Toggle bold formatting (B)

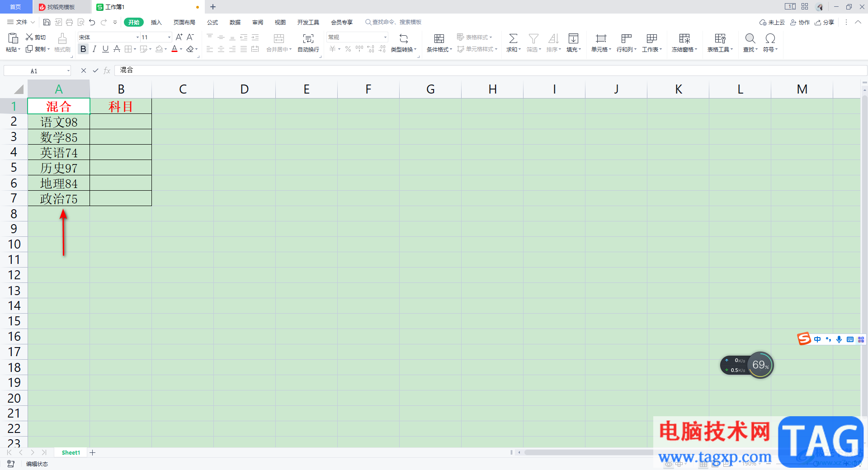click(83, 49)
